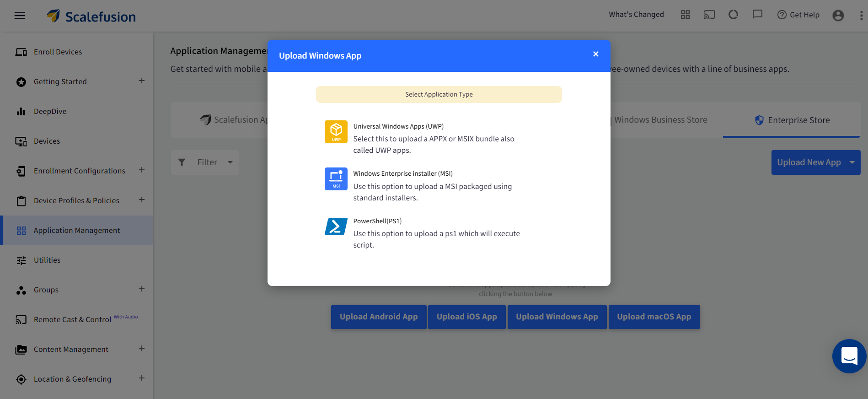Open the hamburger navigation menu
This screenshot has width=868, height=399.
pos(20,16)
